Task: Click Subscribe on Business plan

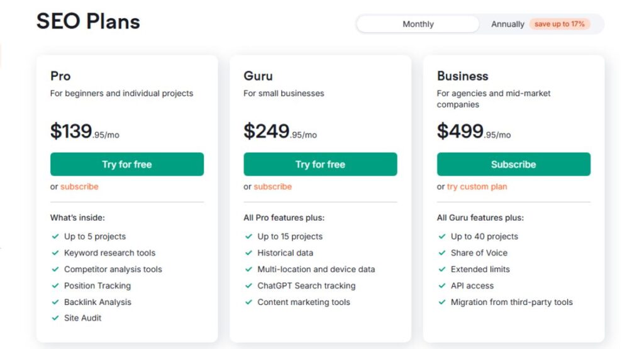Action: pos(513,164)
